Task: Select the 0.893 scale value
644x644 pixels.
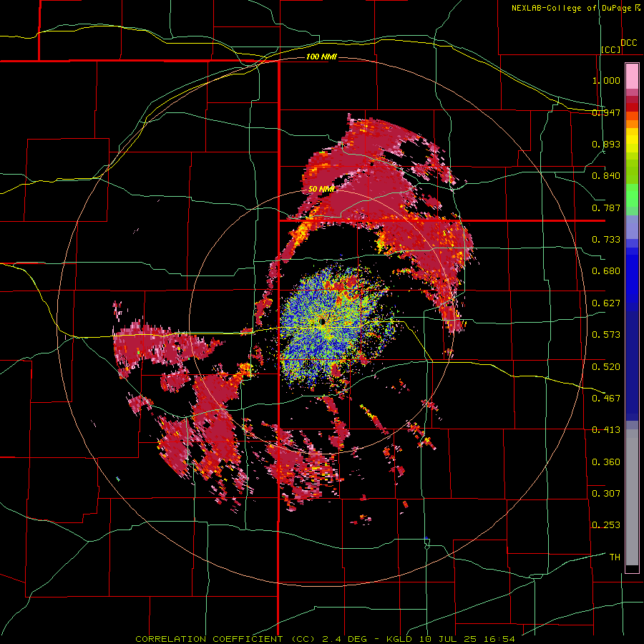Action: pyautogui.click(x=606, y=144)
